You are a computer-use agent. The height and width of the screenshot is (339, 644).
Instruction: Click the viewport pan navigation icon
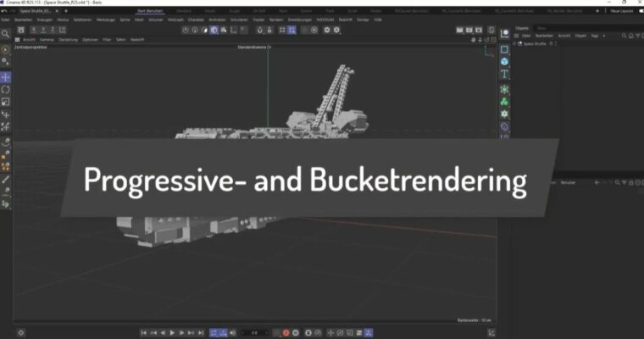click(x=473, y=40)
